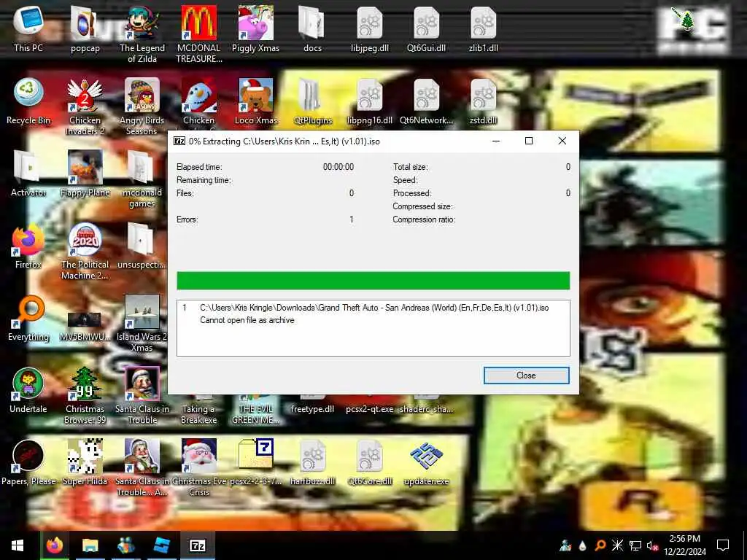
Task: Open File Explorer from the taskbar
Action: coord(90,545)
